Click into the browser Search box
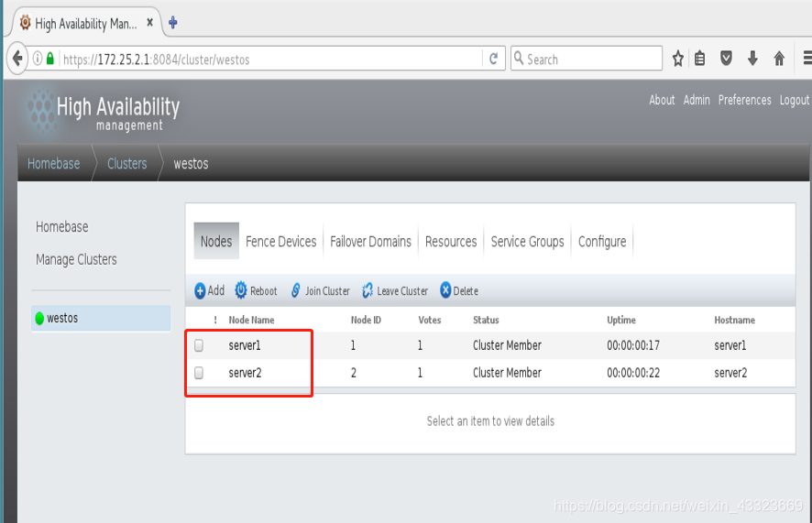Screen dimensions: 812x523 click(587, 59)
